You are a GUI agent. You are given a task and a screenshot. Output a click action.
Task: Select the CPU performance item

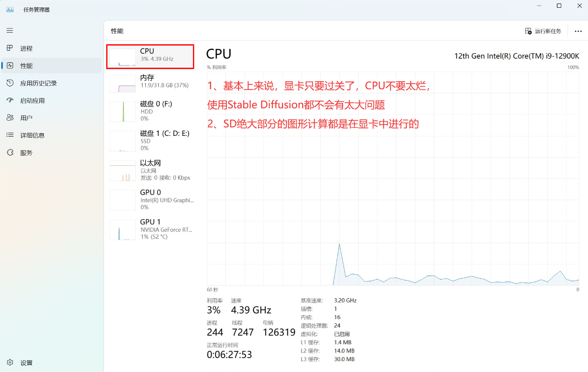pyautogui.click(x=150, y=56)
